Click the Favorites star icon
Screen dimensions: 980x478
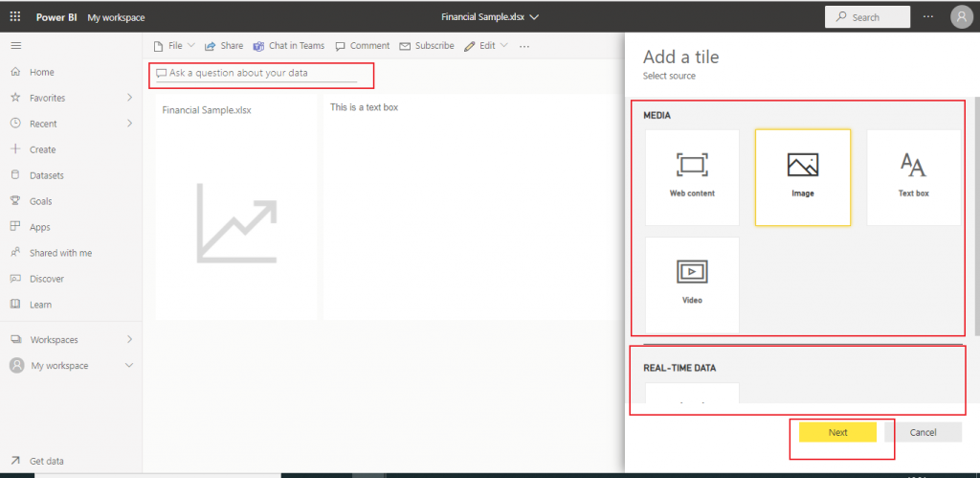click(16, 98)
